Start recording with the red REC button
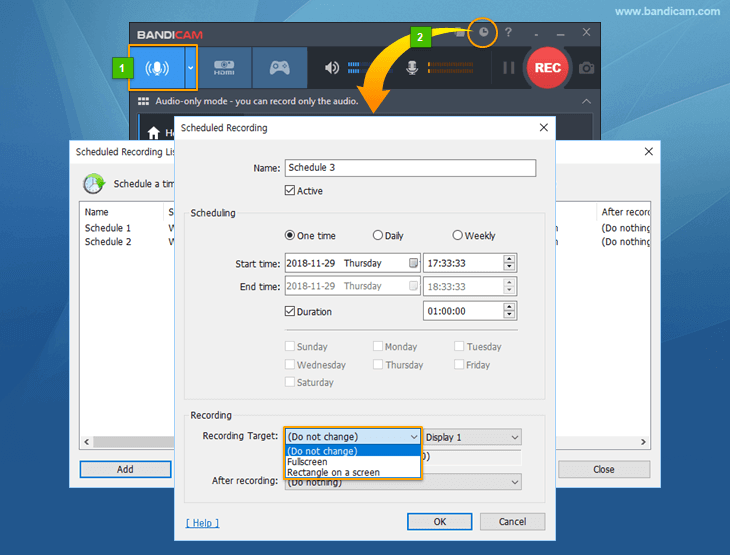The image size is (730, 555). click(x=548, y=68)
